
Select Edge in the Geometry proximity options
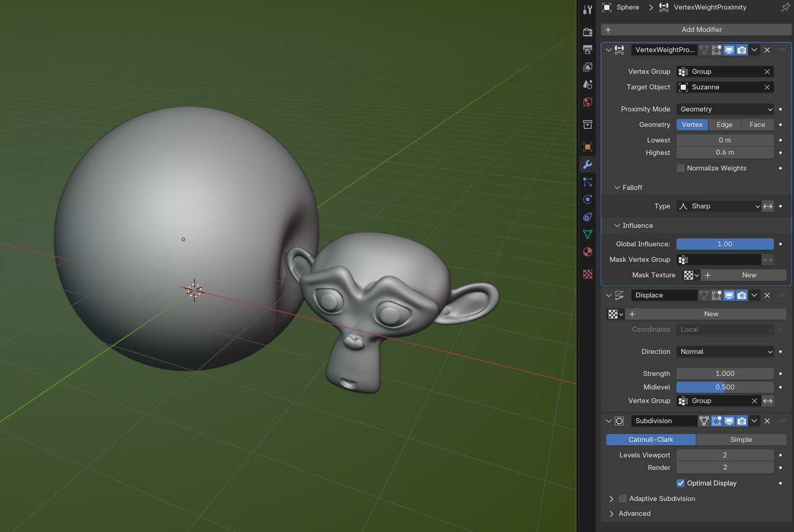point(725,124)
